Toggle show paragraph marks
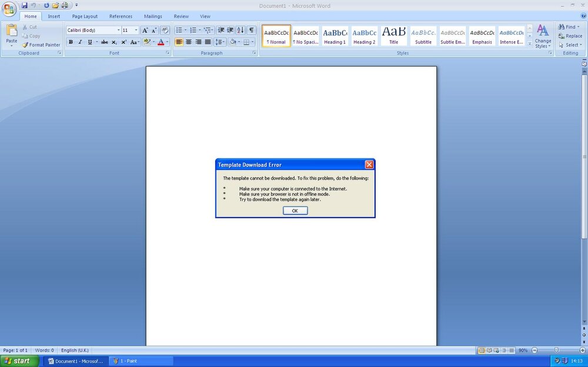This screenshot has height=367, width=588. point(251,30)
